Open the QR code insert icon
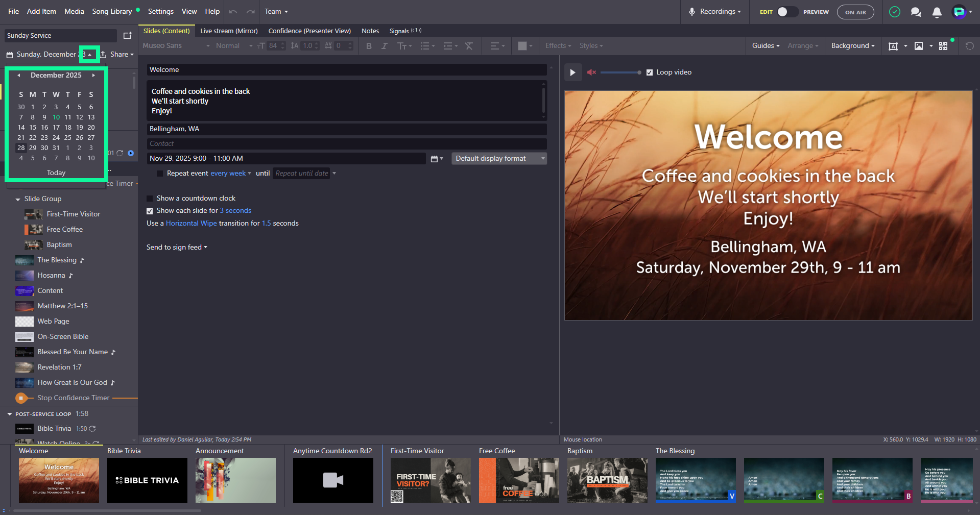 coord(943,46)
